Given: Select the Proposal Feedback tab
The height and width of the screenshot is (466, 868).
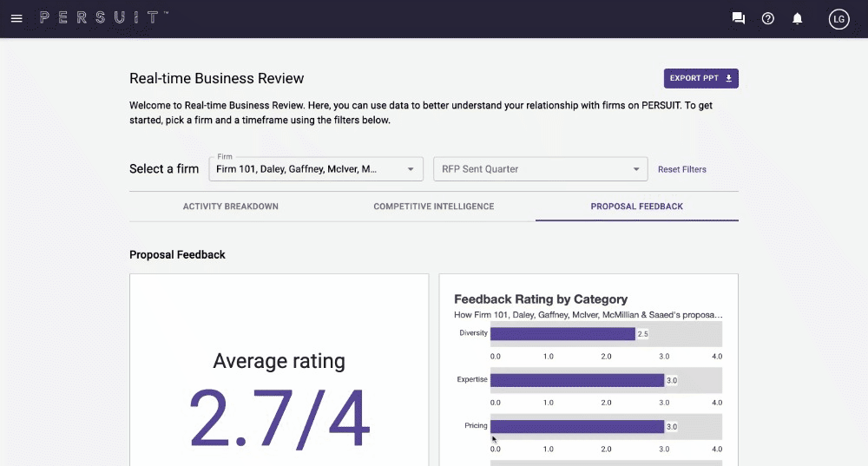Looking at the screenshot, I should [636, 207].
